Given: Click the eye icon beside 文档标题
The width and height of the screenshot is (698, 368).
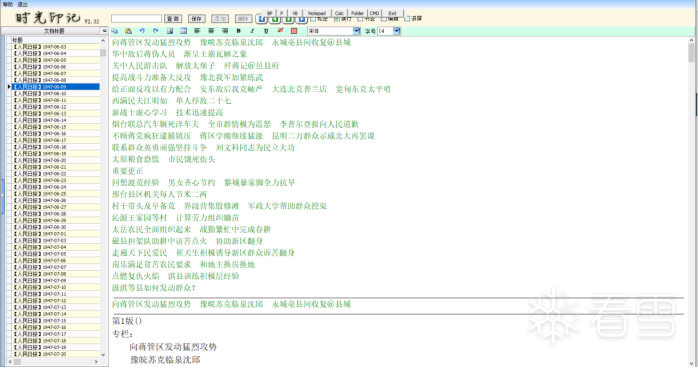Looking at the screenshot, I should coord(104,31).
